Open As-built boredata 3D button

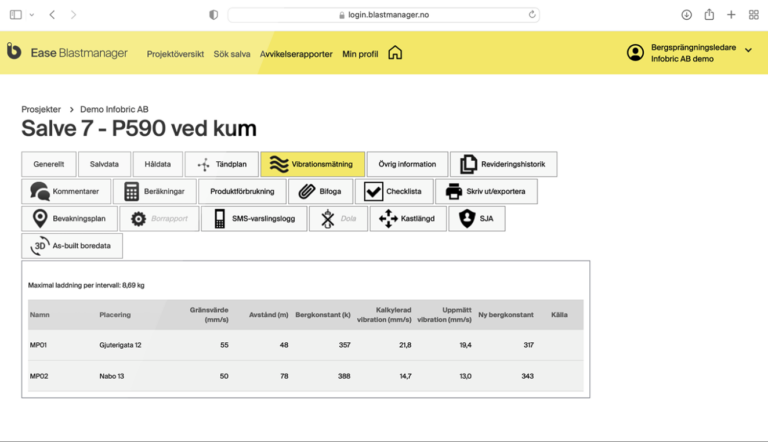[x=72, y=246]
